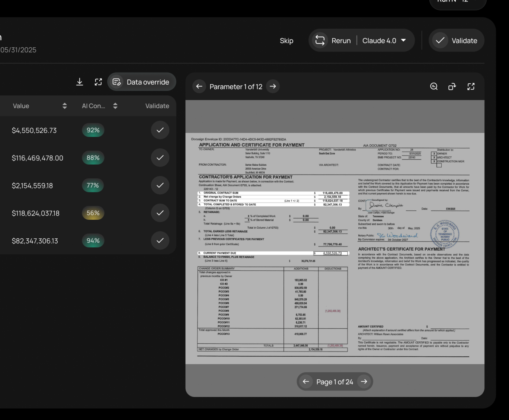Open the Claude 4.0 model dropdown

coord(385,41)
